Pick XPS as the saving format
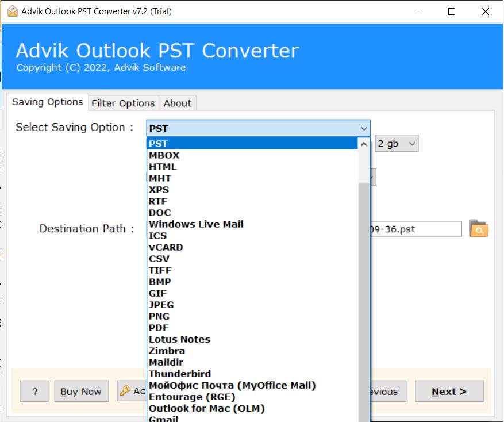The width and height of the screenshot is (504, 422). [x=252, y=190]
